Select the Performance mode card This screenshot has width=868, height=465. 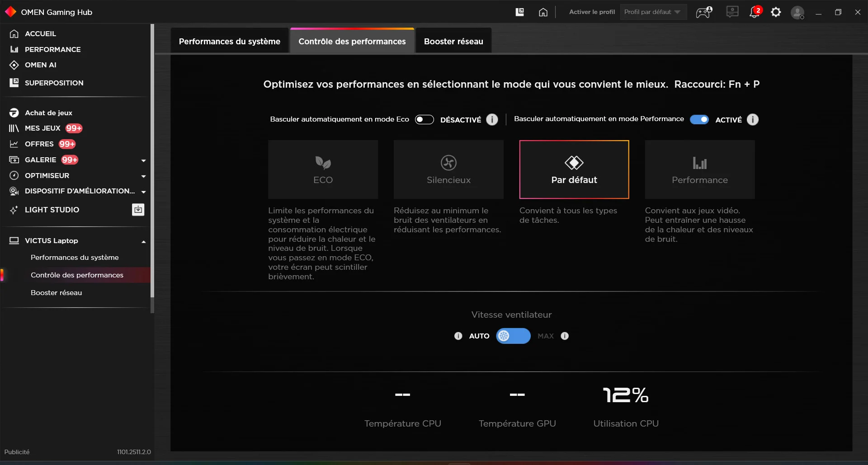click(x=699, y=169)
